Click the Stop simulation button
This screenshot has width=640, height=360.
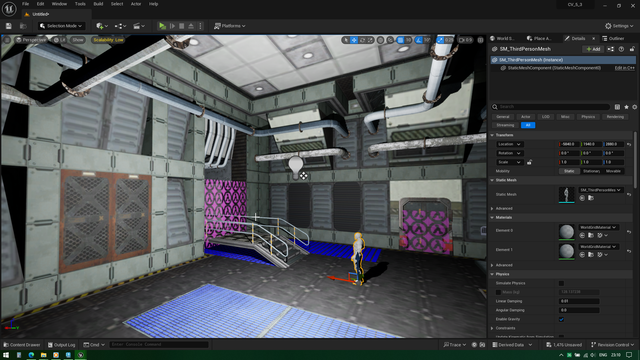tap(182, 26)
